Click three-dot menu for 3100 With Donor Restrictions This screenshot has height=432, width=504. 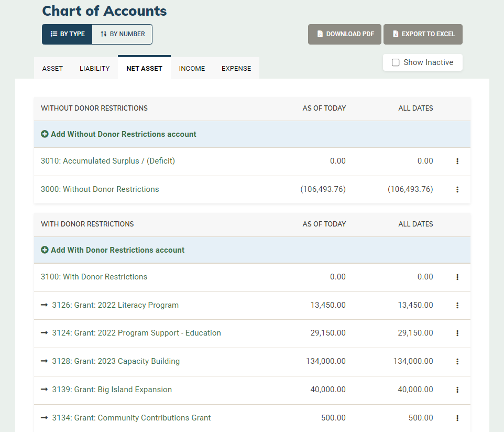(x=457, y=277)
